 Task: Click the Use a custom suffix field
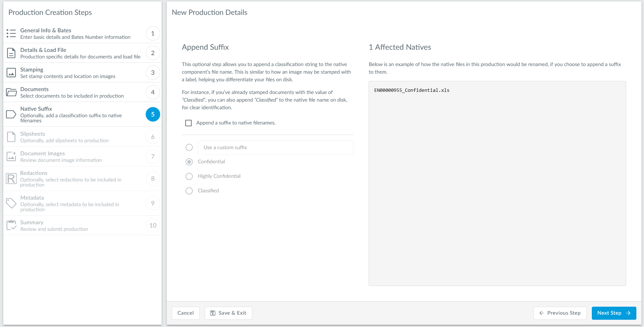(275, 147)
